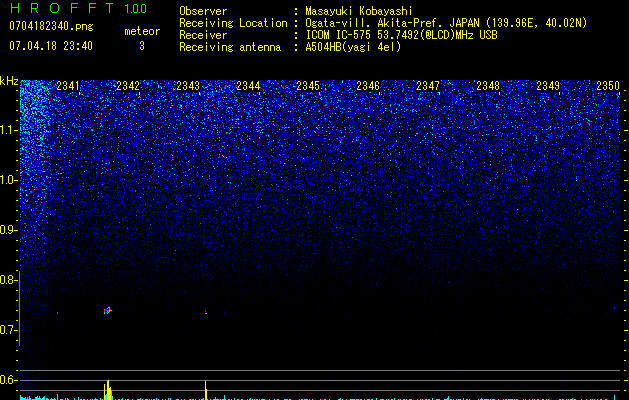The height and width of the screenshot is (400, 629).
Task: Click the version number 1.00
Action: tap(136, 8)
